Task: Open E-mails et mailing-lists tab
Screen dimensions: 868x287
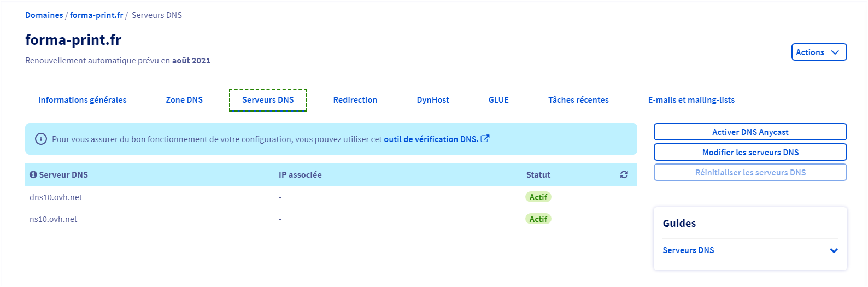Action: pyautogui.click(x=691, y=100)
